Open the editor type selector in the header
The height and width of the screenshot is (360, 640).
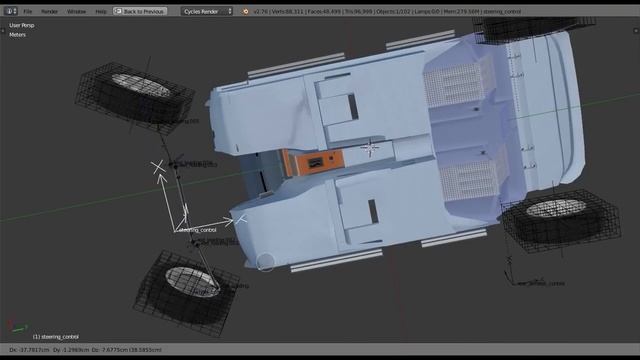point(11,11)
